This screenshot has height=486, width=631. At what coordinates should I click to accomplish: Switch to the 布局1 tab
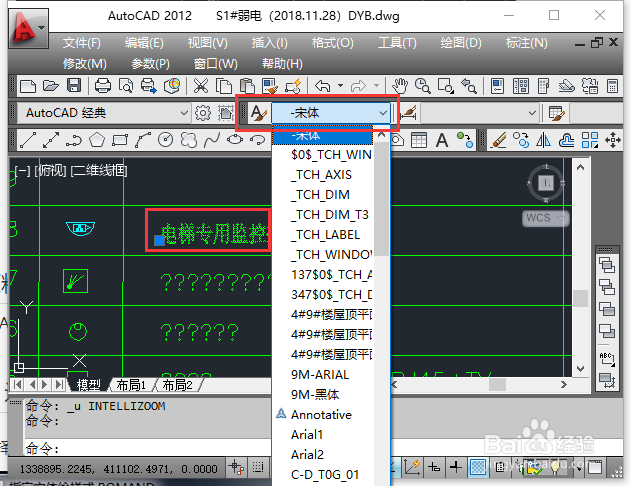[x=131, y=385]
